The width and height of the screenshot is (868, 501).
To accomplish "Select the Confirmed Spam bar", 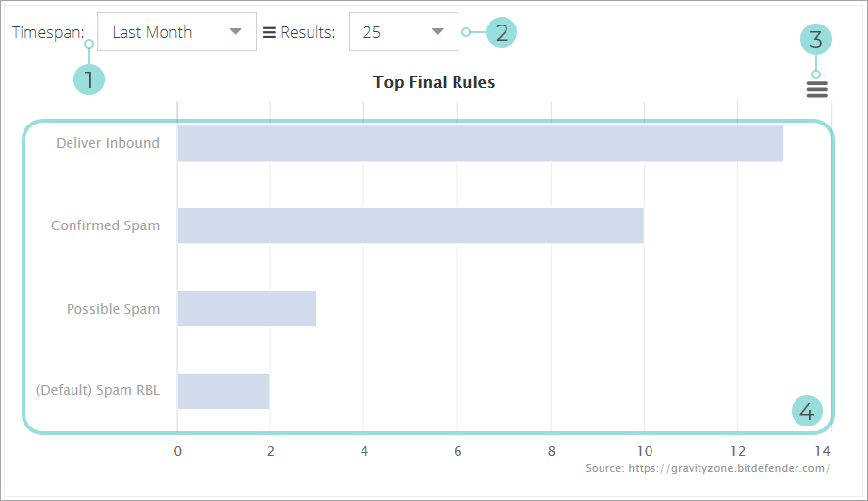I will [x=410, y=225].
